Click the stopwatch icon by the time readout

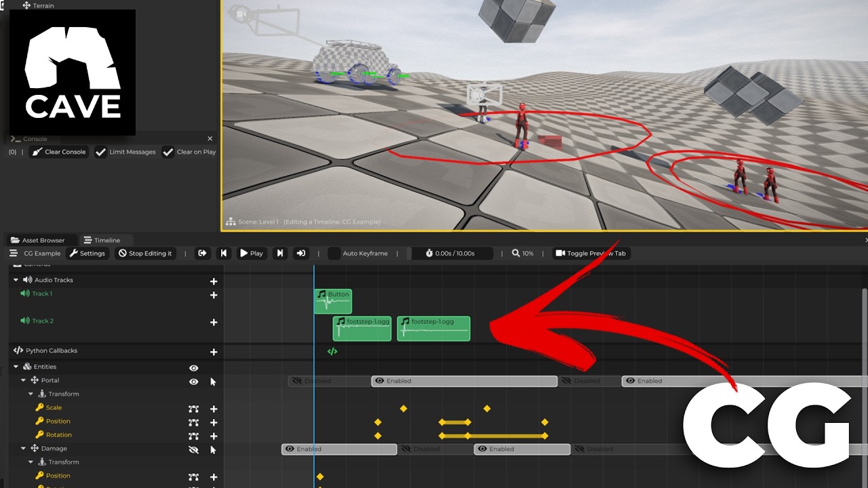[429, 253]
